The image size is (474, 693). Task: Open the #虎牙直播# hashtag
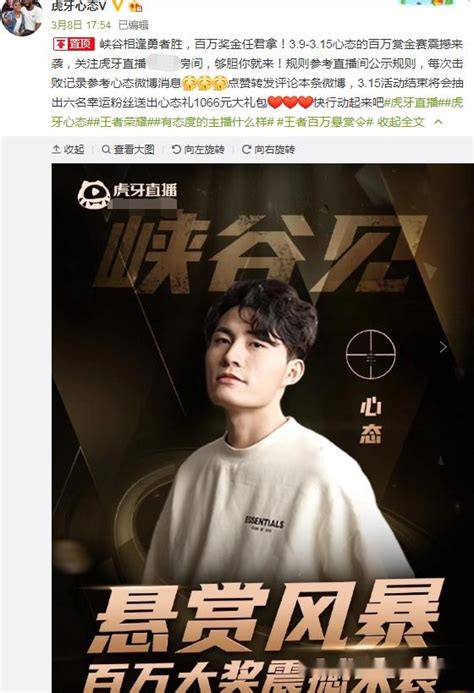point(412,103)
